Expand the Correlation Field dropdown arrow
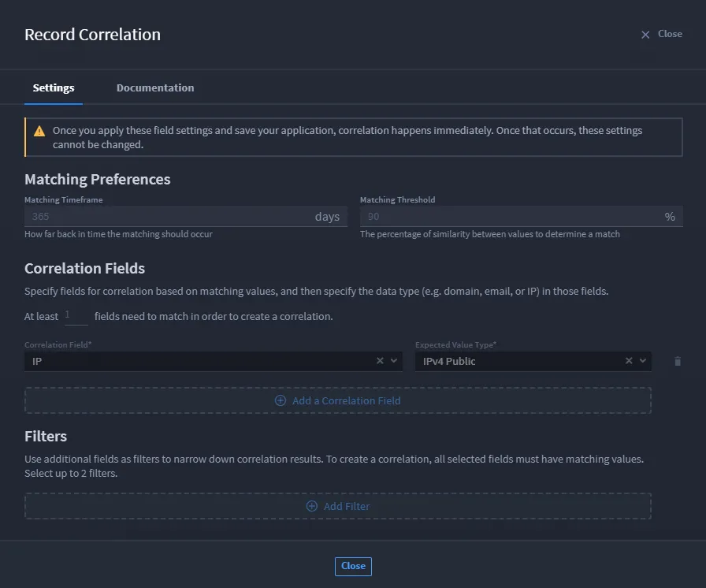Image resolution: width=706 pixels, height=588 pixels. tap(394, 361)
